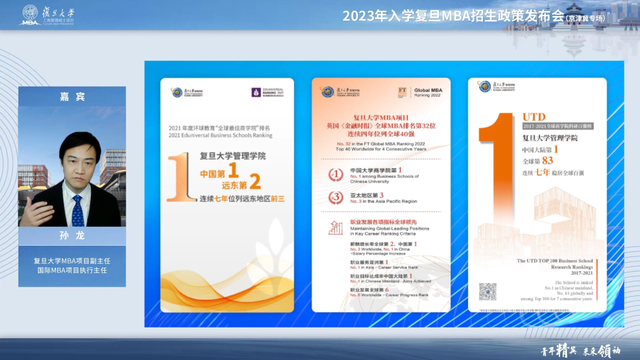This screenshot has width=640, height=360.
Task: Click Fudan school logo on Eduniversal card
Action: pyautogui.click(x=187, y=93)
